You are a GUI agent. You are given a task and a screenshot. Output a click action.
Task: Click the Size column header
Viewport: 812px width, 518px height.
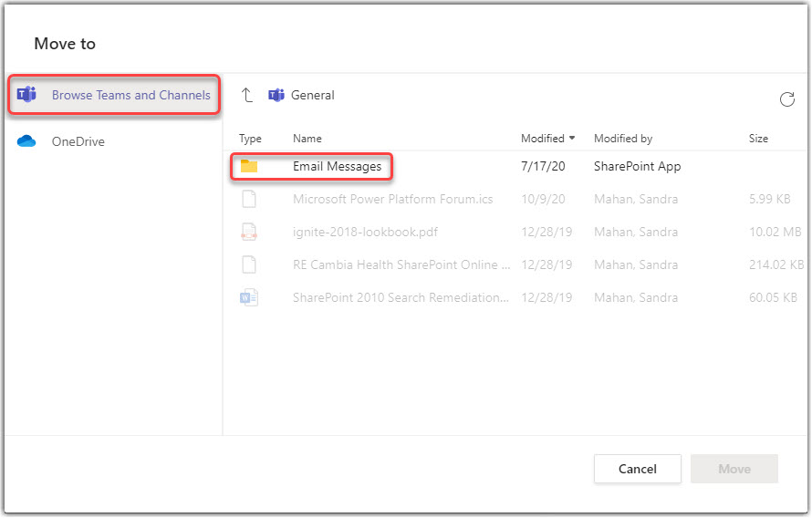[757, 139]
